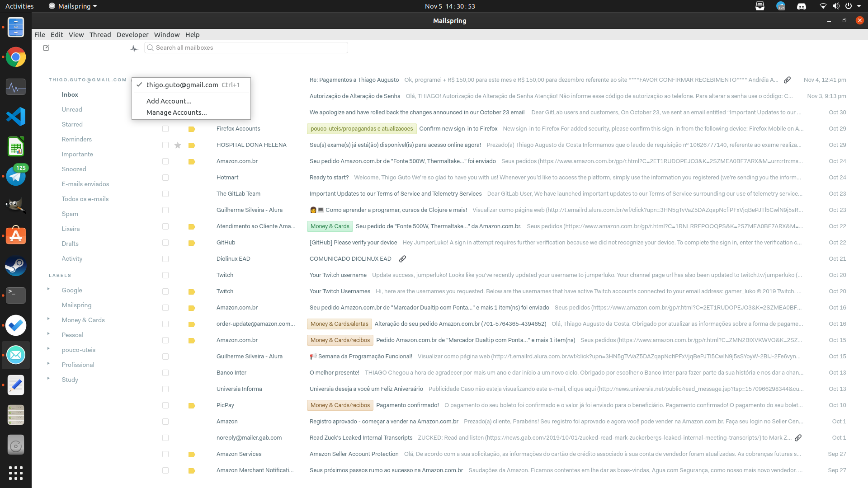This screenshot has height=488, width=868.
Task: Open the compose new email icon
Action: click(46, 47)
